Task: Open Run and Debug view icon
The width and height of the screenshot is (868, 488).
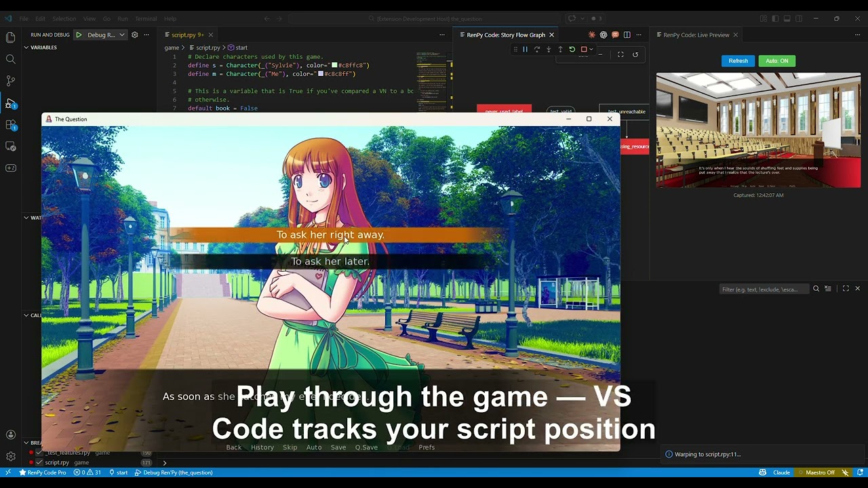Action: pyautogui.click(x=10, y=103)
